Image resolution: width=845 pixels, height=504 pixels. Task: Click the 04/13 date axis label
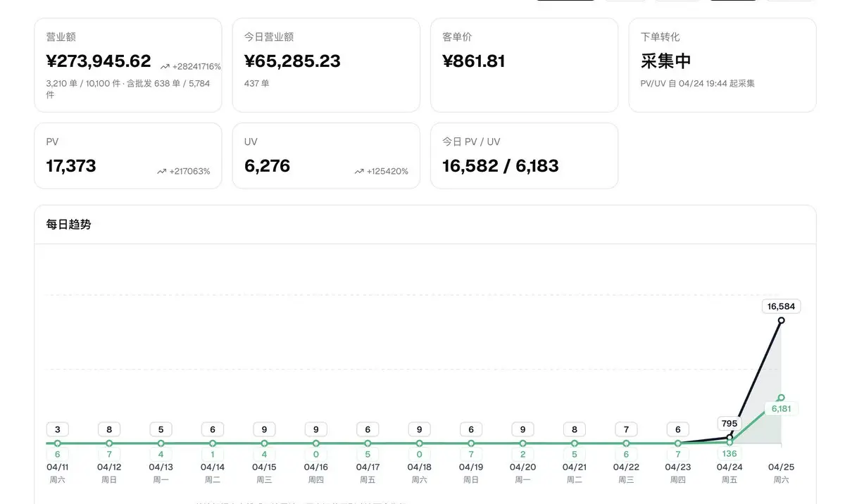tap(161, 467)
